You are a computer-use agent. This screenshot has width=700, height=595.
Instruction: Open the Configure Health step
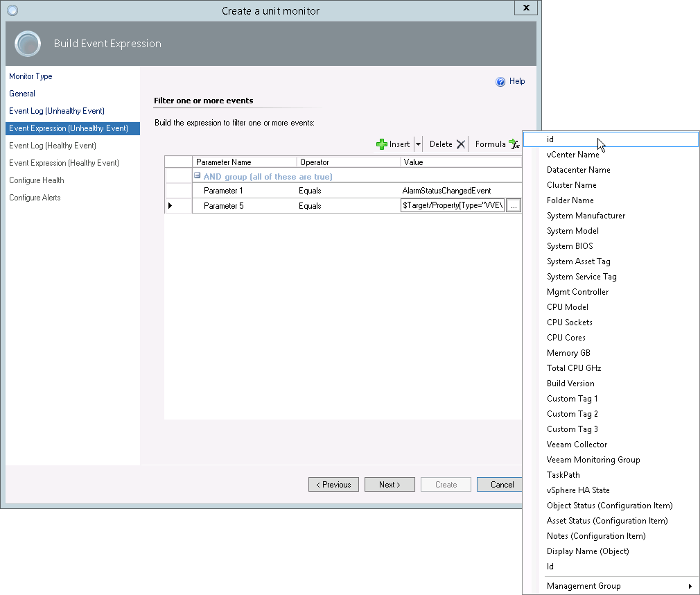click(x=37, y=180)
